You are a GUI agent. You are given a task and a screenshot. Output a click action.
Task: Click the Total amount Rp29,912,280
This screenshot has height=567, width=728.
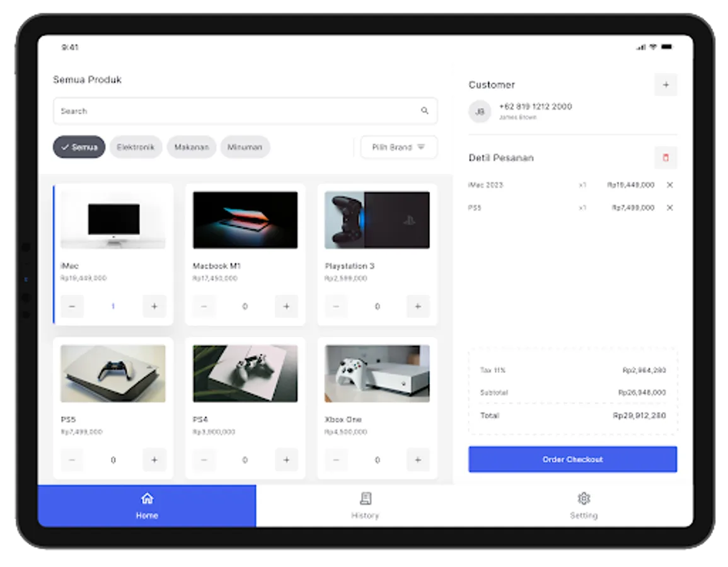pyautogui.click(x=639, y=415)
